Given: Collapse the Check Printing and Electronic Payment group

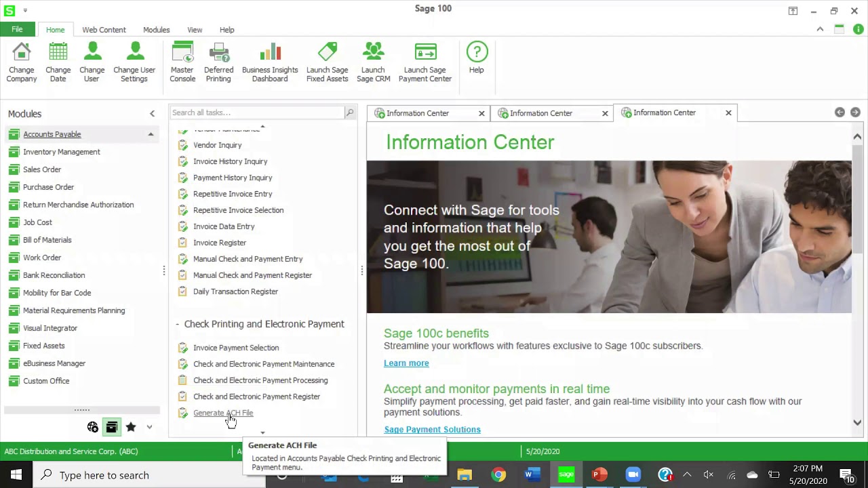Looking at the screenshot, I should [178, 324].
